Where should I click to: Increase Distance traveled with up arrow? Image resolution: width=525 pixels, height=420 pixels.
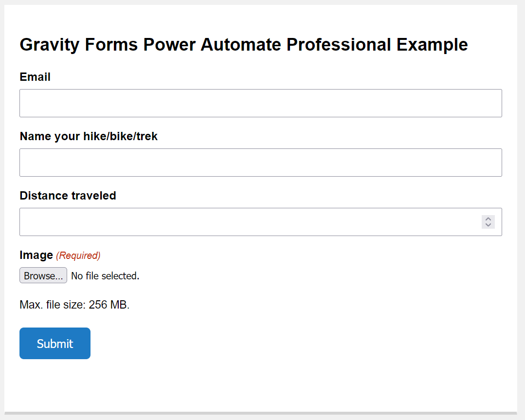click(x=488, y=219)
